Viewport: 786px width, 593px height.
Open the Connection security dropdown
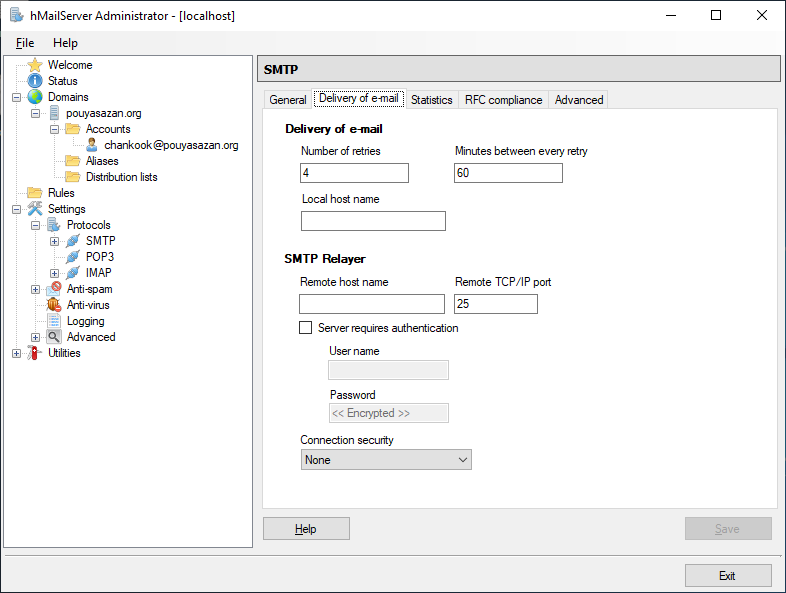point(385,460)
